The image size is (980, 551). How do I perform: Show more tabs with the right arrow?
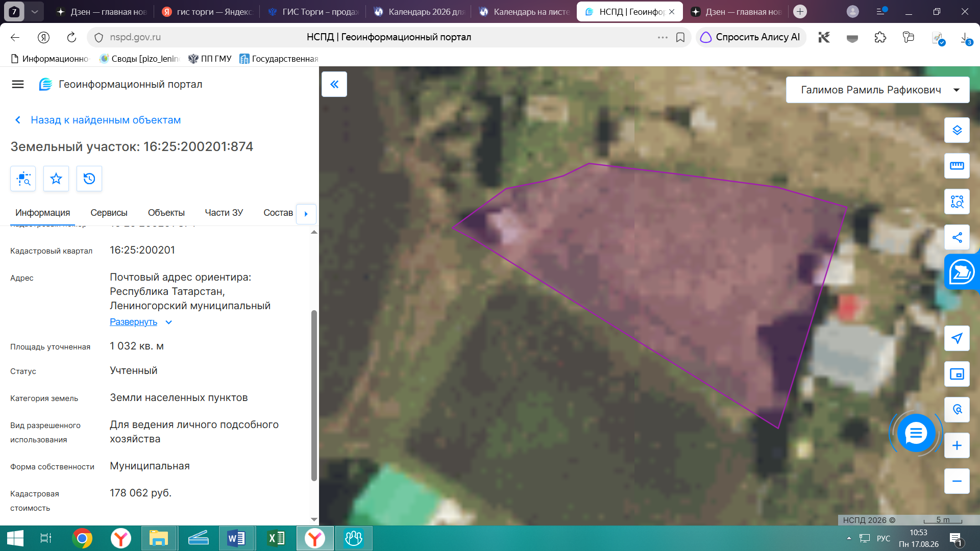[x=306, y=214]
